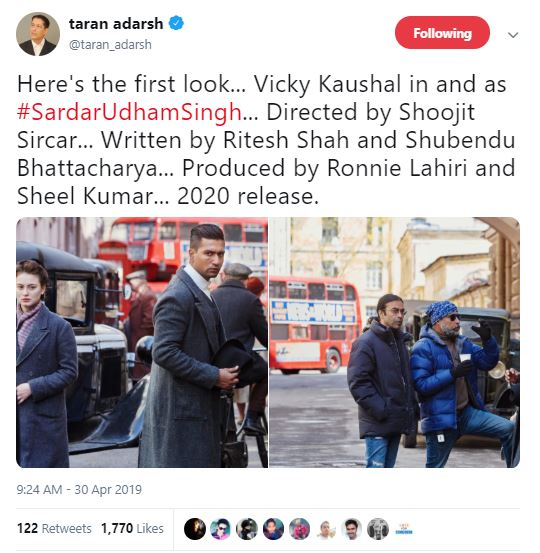Screen dimensions: 540x553
Task: Click the eighth grayscale liker avatar
Action: pos(378,529)
